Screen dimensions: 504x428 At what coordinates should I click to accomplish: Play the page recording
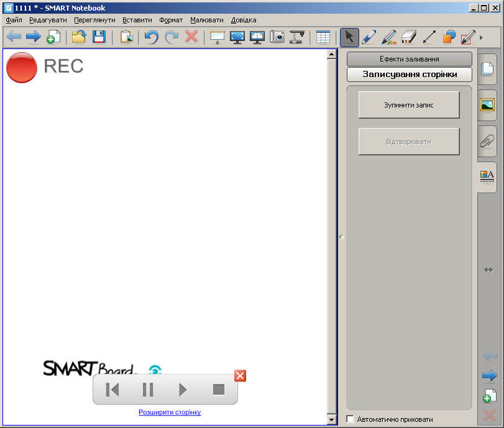click(183, 389)
